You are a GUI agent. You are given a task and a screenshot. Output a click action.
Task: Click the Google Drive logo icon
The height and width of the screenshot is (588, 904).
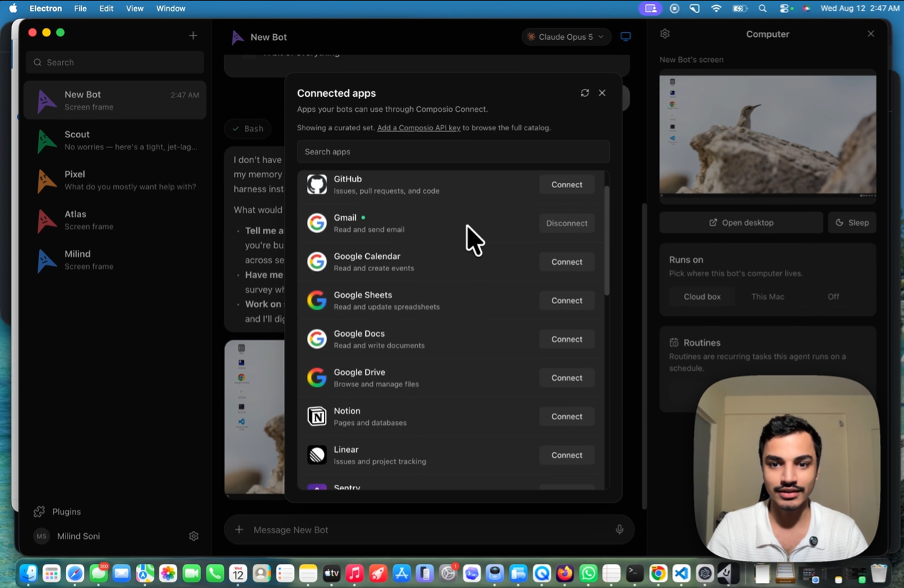coord(317,377)
